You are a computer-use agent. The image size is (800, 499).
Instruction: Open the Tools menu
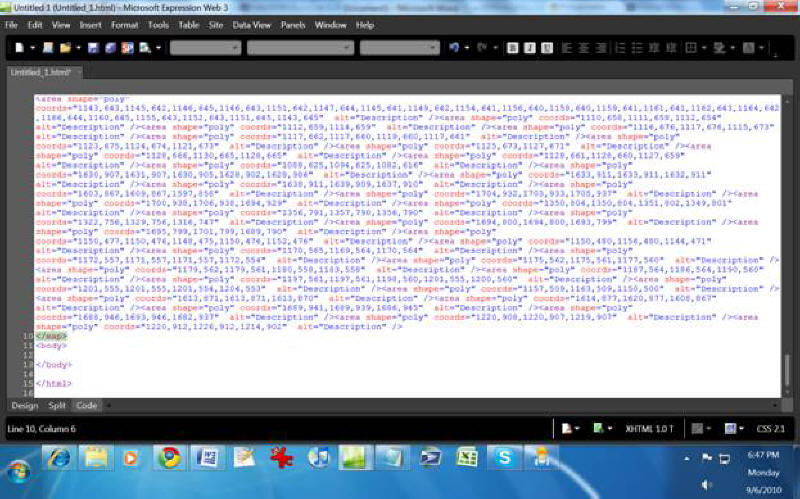[x=158, y=24]
